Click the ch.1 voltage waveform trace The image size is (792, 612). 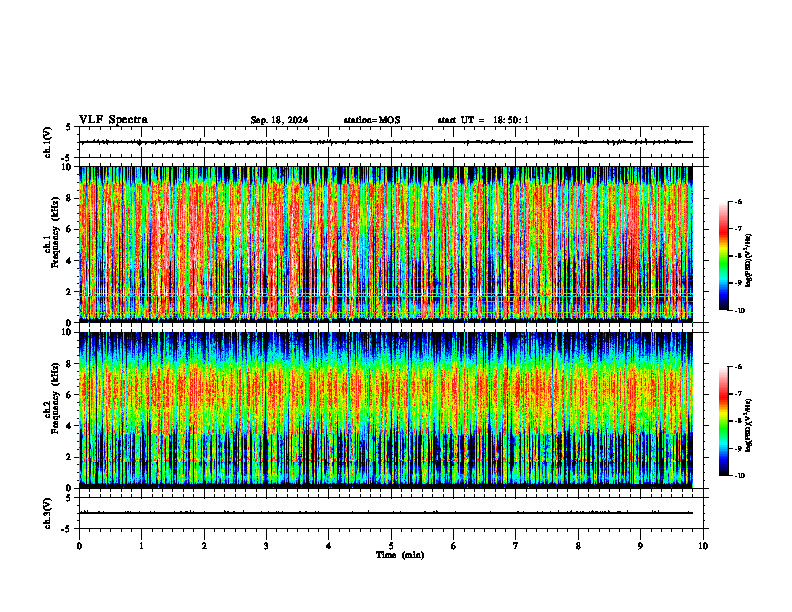[386, 142]
